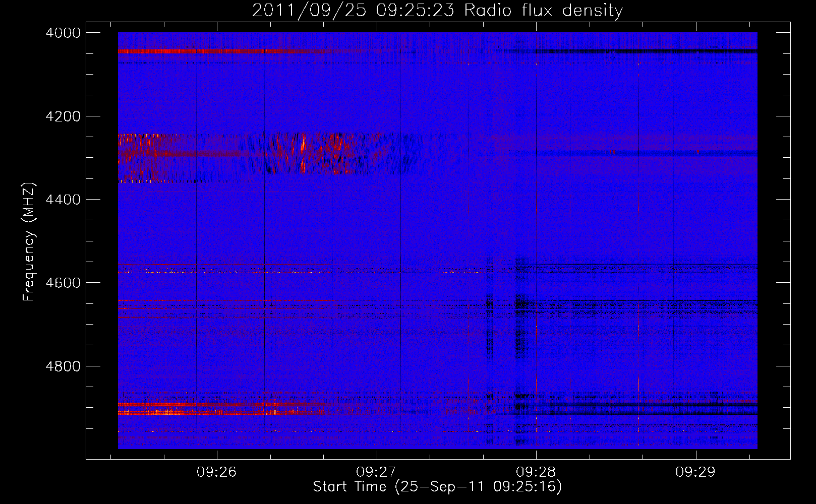Click the 4000 frequency axis label
This screenshot has width=816, height=504.
click(63, 33)
